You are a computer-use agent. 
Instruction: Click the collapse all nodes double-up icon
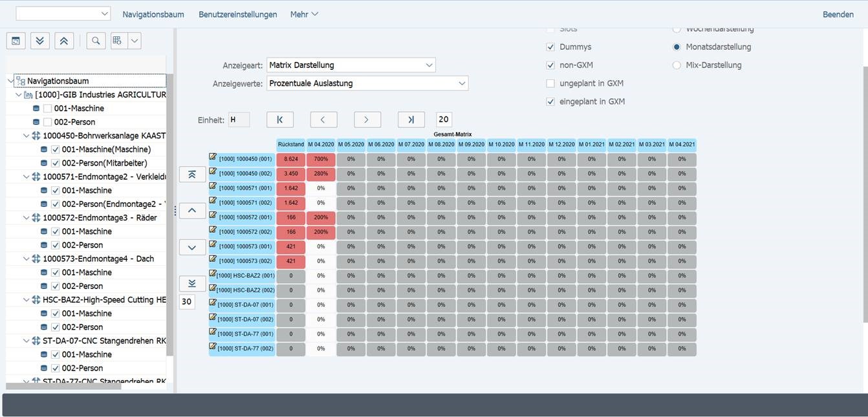click(63, 41)
